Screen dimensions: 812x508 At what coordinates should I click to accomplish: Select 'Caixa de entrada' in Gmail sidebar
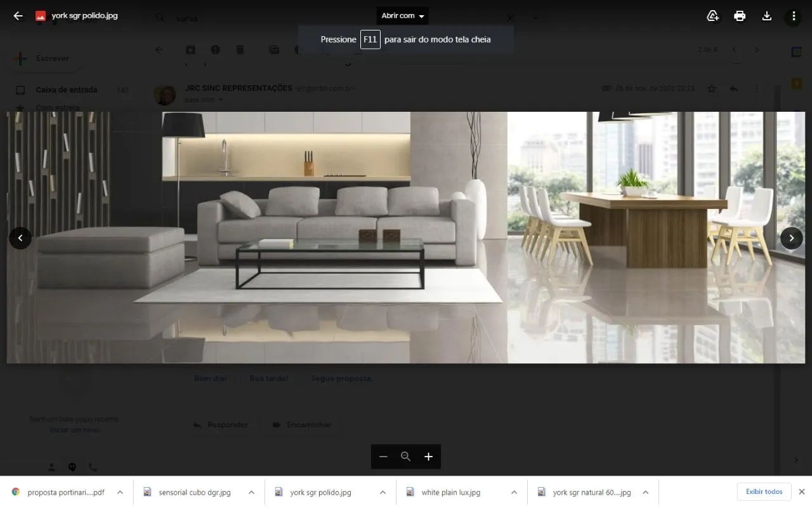coord(67,90)
